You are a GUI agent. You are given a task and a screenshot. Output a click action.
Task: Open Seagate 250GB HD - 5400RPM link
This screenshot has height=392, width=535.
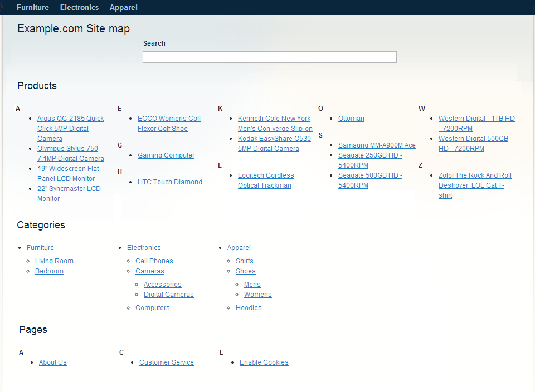click(x=370, y=160)
